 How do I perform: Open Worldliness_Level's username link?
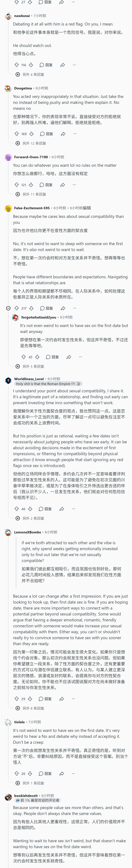[29, 379]
